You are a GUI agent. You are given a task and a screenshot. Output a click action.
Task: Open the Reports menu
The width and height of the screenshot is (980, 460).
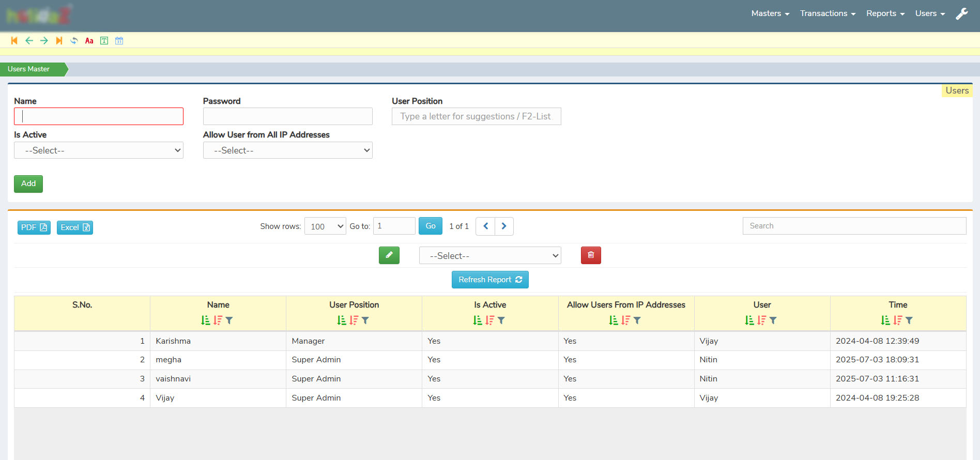point(885,13)
